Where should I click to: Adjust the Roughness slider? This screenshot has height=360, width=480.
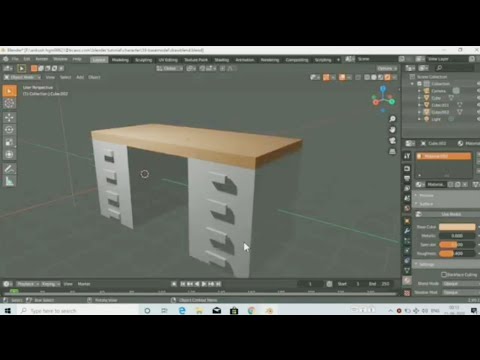pyautogui.click(x=457, y=254)
